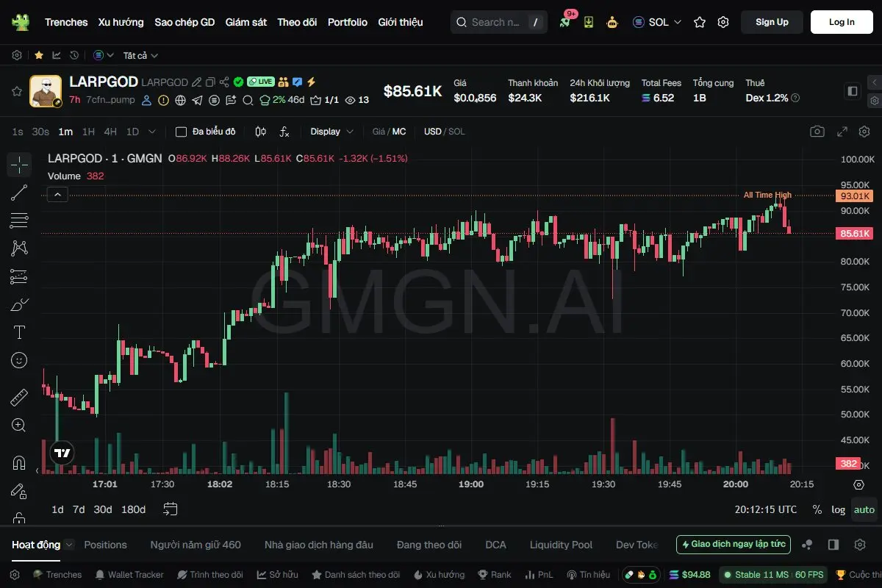Select the trend line drawing tool
Screen dimensions: 882x588
19,193
